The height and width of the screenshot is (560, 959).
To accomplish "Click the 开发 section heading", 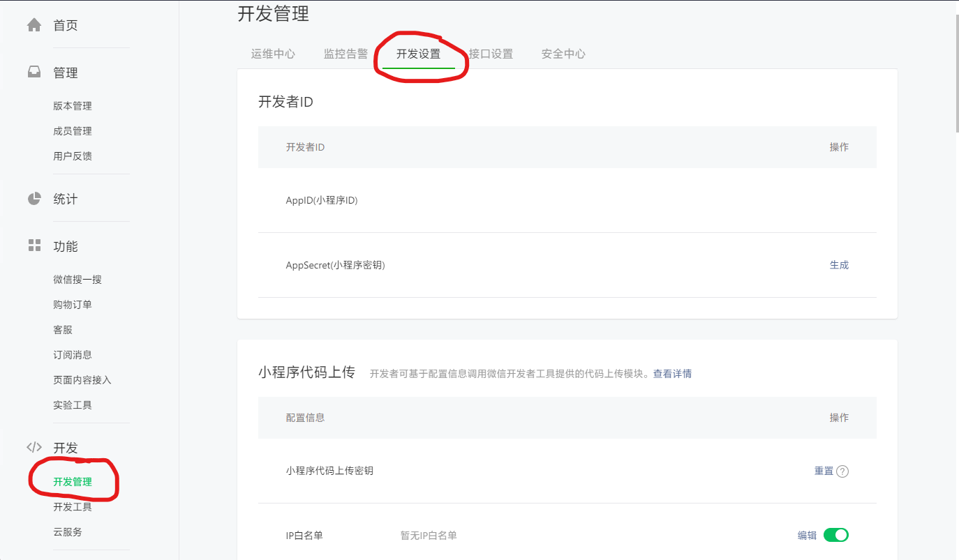I will 66,448.
